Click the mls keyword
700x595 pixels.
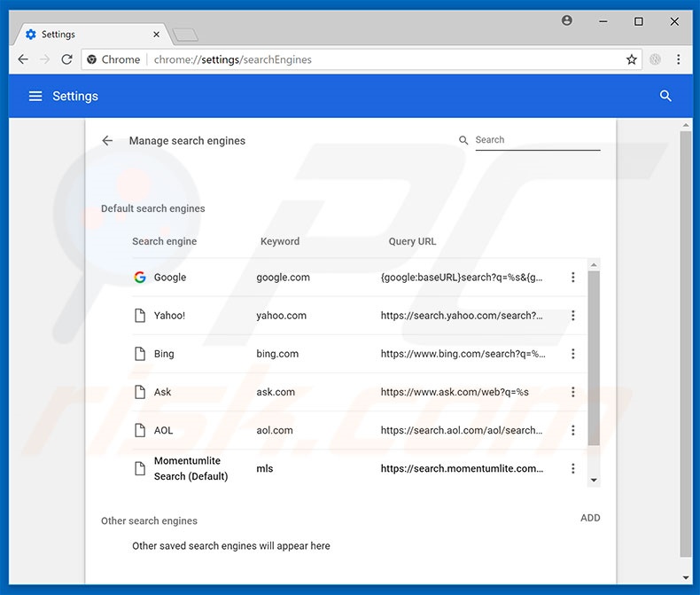(x=264, y=468)
